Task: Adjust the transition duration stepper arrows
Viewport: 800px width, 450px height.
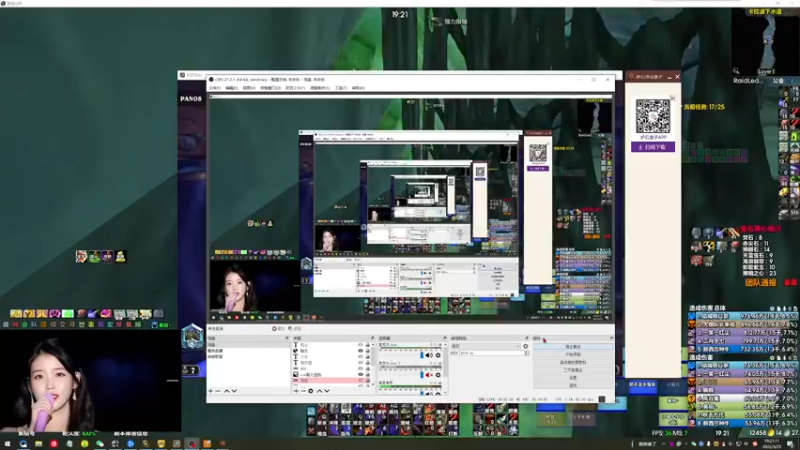Action: 527,353
